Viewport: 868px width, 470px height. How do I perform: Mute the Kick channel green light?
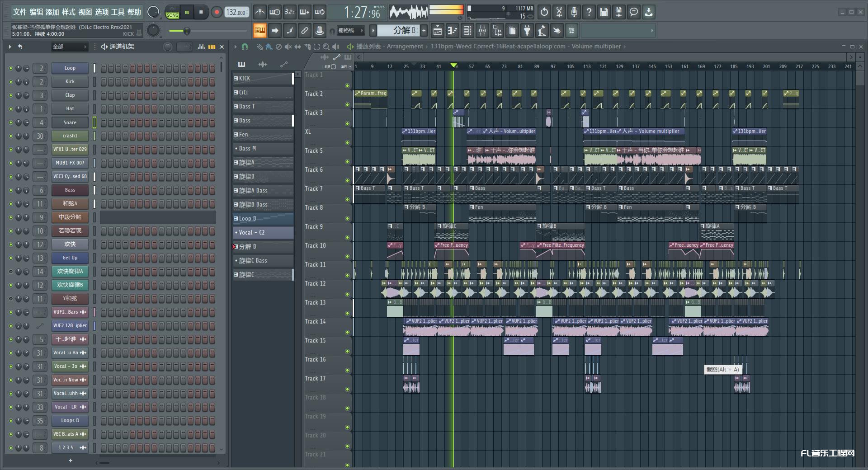(x=11, y=82)
